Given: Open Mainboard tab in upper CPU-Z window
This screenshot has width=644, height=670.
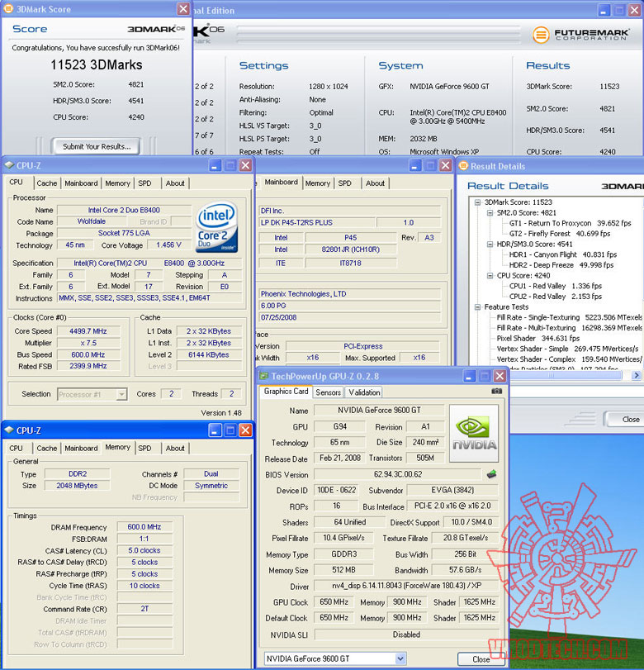Looking at the screenshot, I should pyautogui.click(x=81, y=183).
